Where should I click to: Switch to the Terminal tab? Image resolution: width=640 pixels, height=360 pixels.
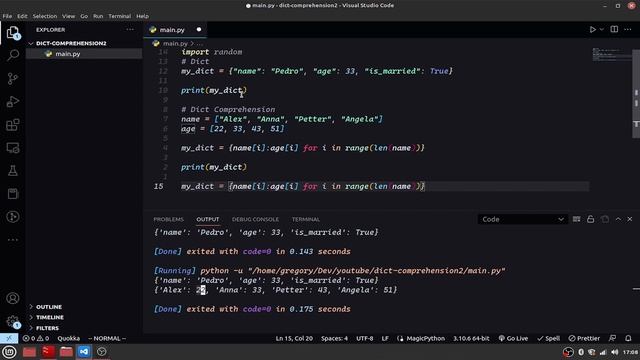pyautogui.click(x=306, y=219)
